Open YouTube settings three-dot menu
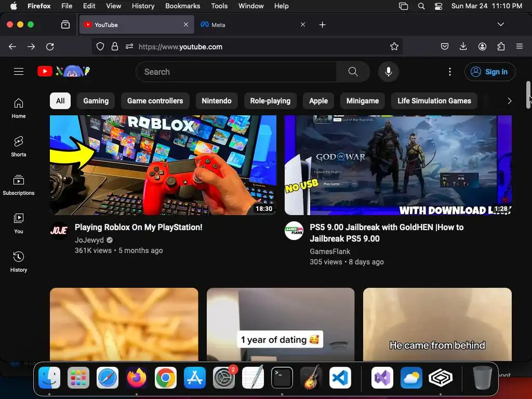Screen dimensions: 532x399 coord(450,72)
